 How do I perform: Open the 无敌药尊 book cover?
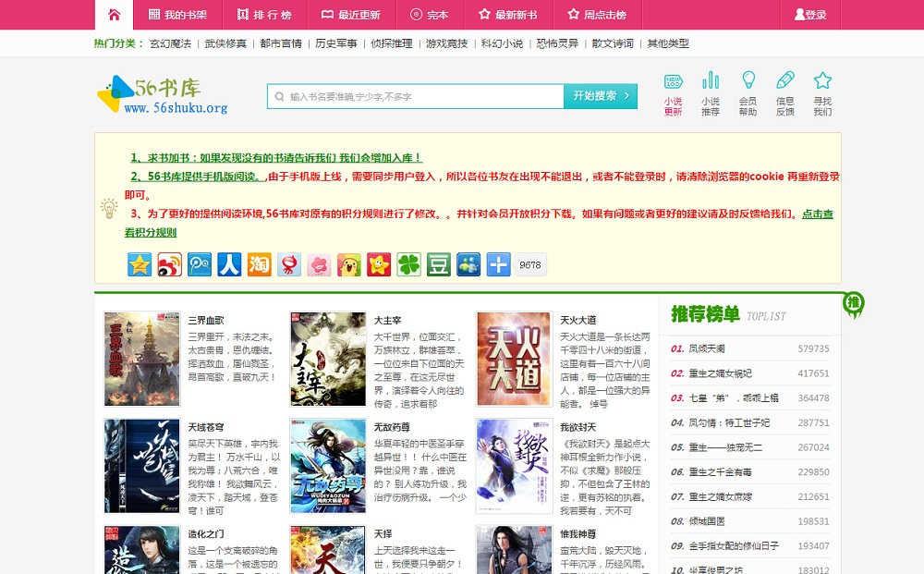(x=328, y=466)
